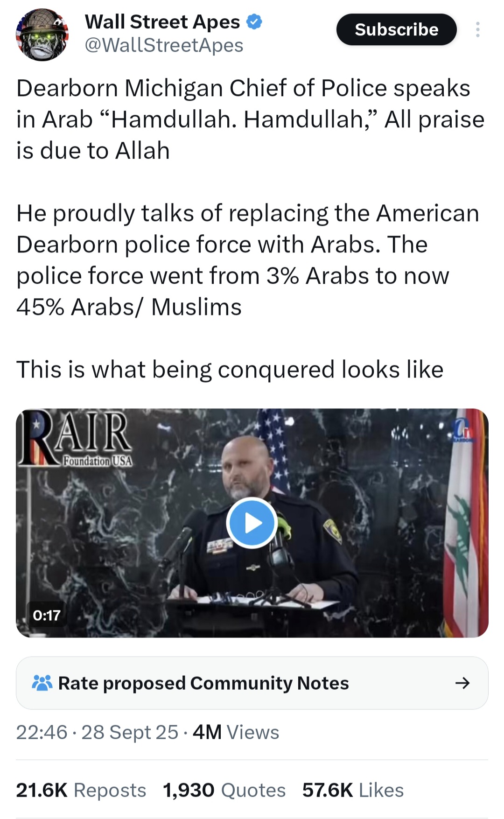
Task: View the 21.6K Reposts list
Action: pyautogui.click(x=81, y=790)
